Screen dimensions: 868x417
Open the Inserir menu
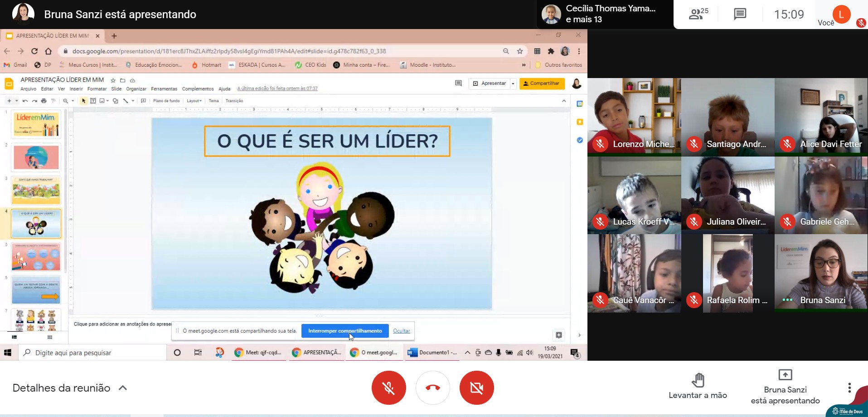[76, 89]
